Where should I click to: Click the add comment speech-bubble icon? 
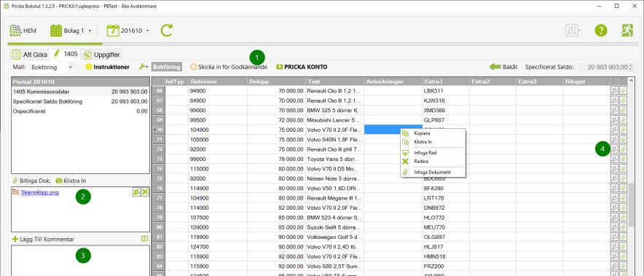[x=144, y=239]
